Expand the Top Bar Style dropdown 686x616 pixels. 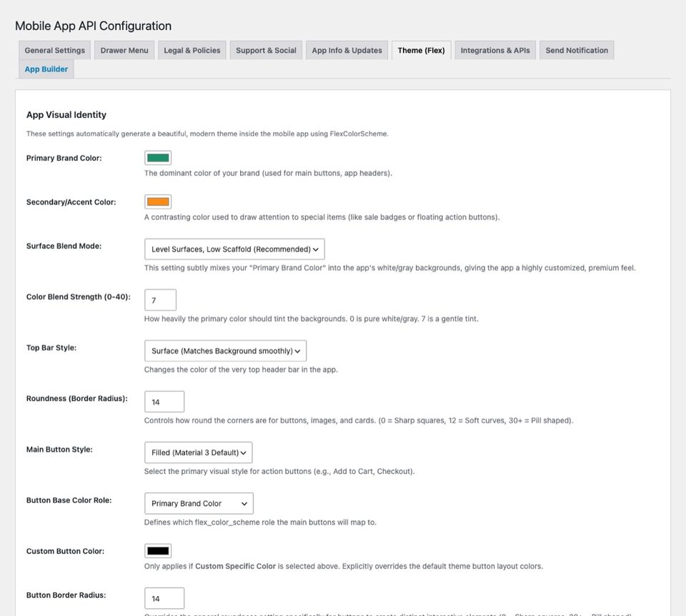pos(225,351)
